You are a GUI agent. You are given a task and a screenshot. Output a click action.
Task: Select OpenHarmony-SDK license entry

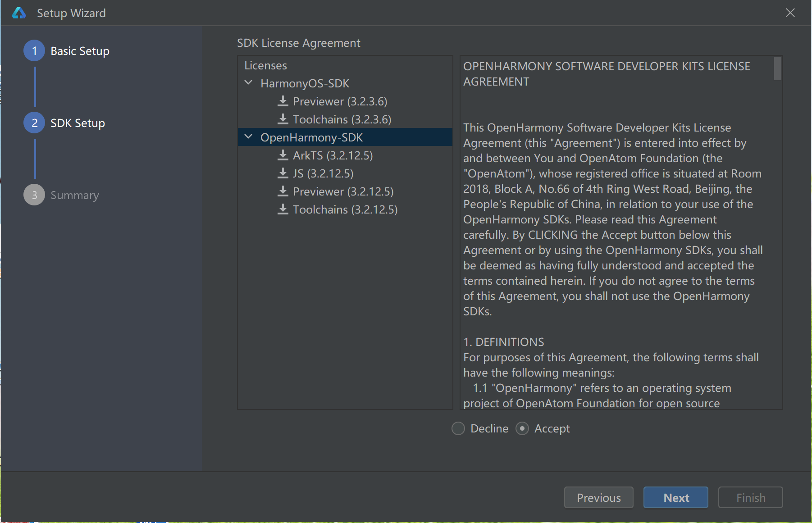(x=311, y=137)
